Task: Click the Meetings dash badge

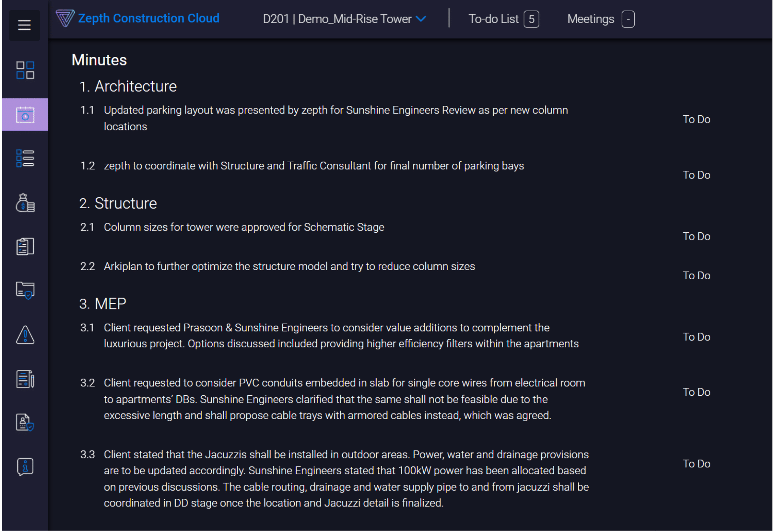Action: 628,19
